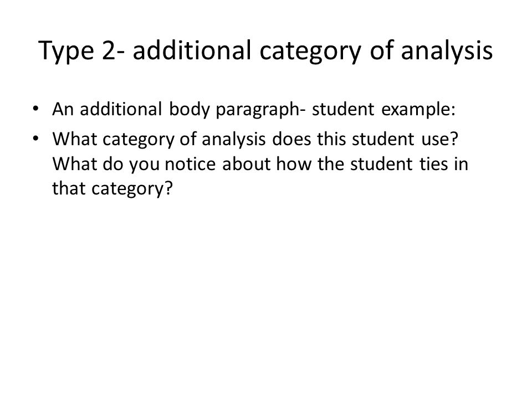
Task: Click the word 'category' in the title
Action: point(310,52)
